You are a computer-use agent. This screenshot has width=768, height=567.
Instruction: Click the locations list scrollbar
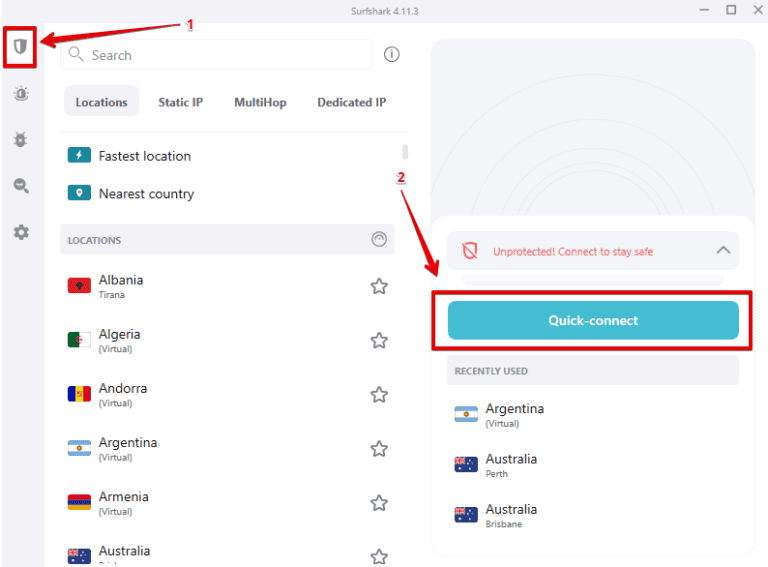[405, 152]
